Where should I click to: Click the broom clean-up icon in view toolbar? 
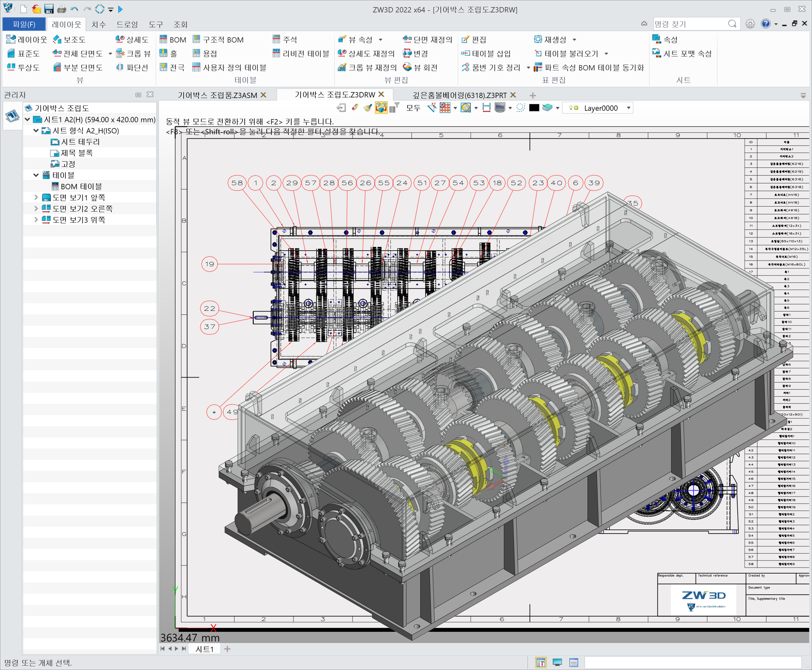[x=368, y=108]
